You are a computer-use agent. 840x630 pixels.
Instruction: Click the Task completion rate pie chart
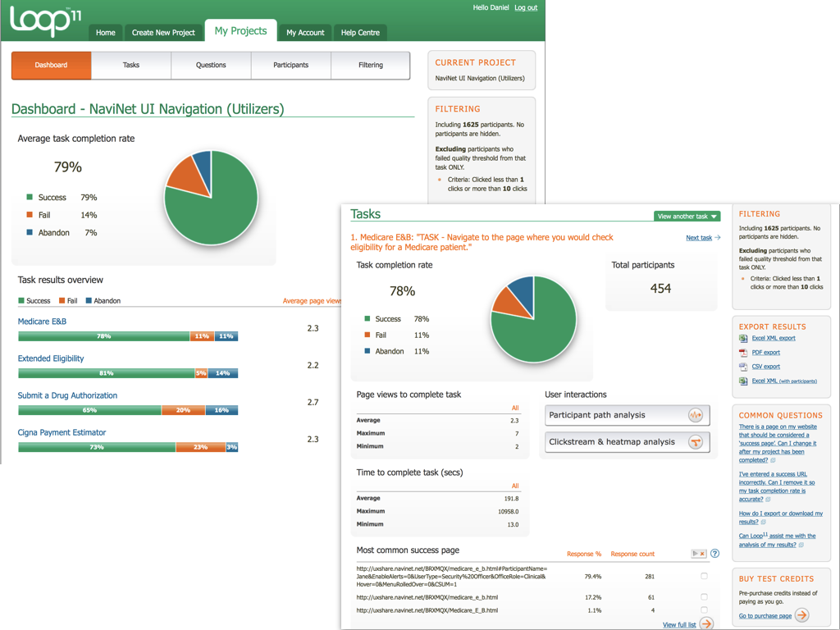tap(533, 319)
